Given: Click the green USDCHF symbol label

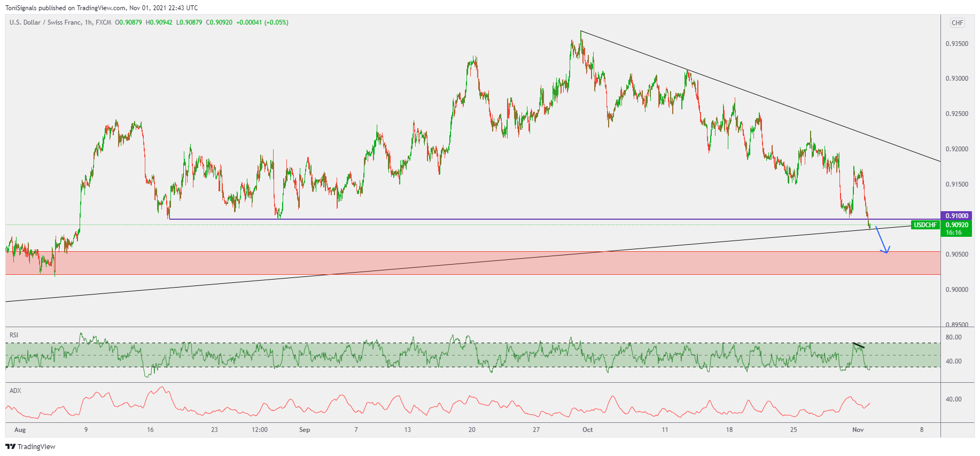Looking at the screenshot, I should [925, 225].
